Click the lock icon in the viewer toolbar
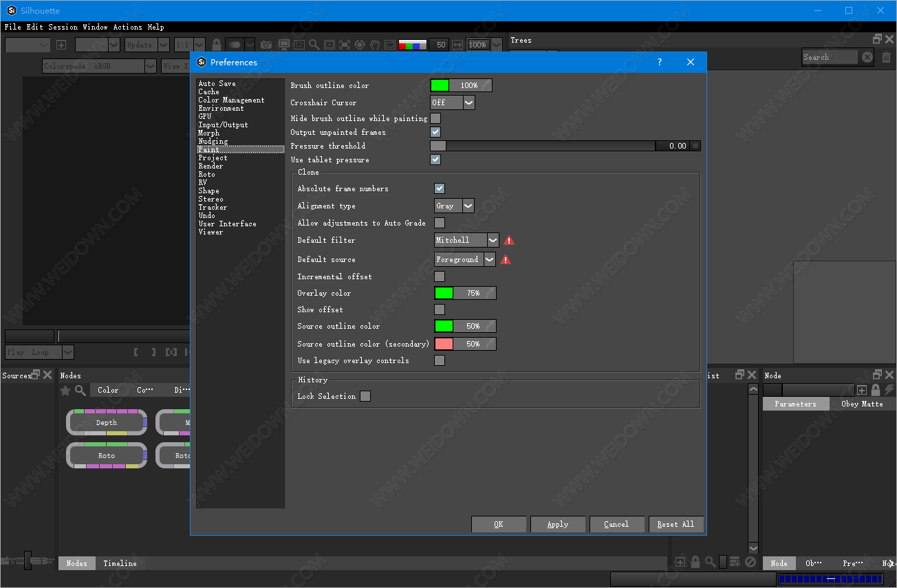The image size is (897, 588). point(217,45)
